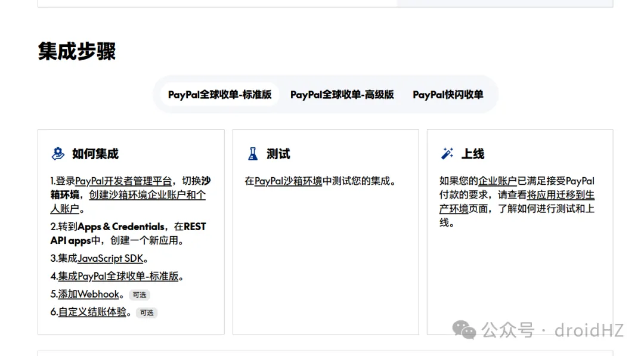Click the 集成步骤 heading

click(77, 51)
